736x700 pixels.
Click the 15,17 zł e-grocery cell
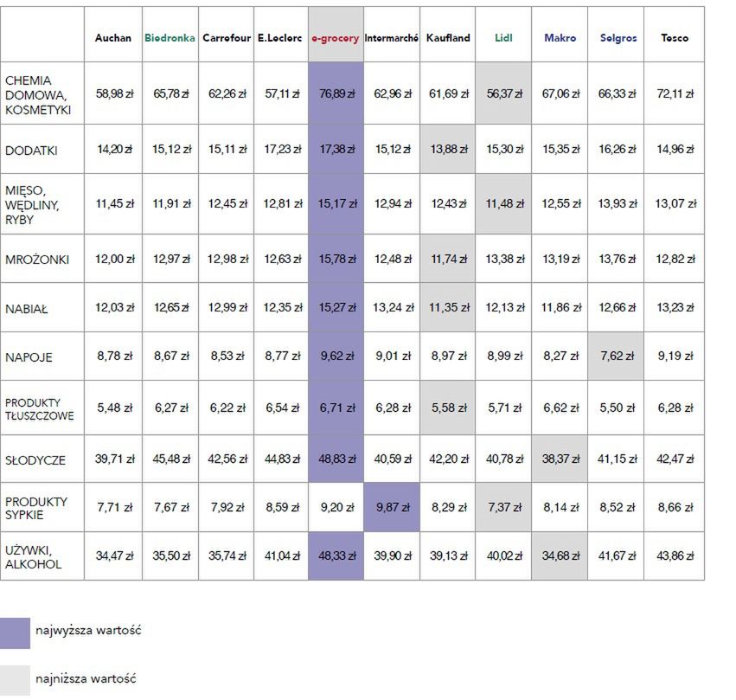click(x=336, y=204)
